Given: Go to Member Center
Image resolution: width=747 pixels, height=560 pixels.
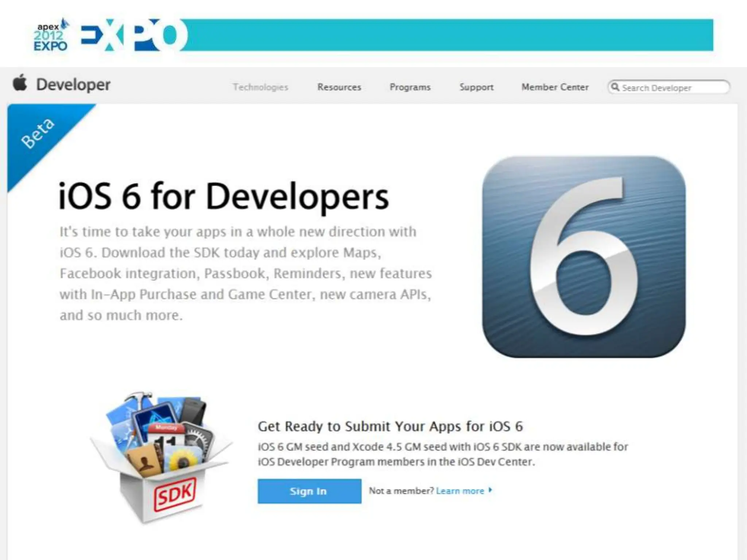Looking at the screenshot, I should pyautogui.click(x=555, y=87).
